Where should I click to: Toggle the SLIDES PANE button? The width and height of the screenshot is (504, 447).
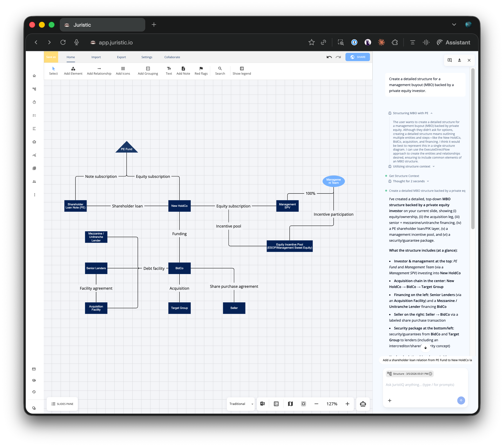pos(62,404)
